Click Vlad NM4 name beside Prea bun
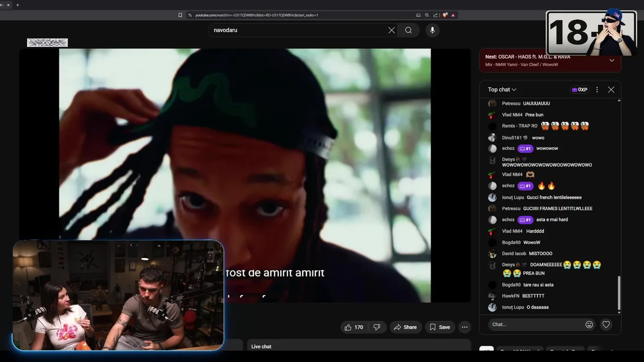The height and width of the screenshot is (362, 644). [x=512, y=115]
